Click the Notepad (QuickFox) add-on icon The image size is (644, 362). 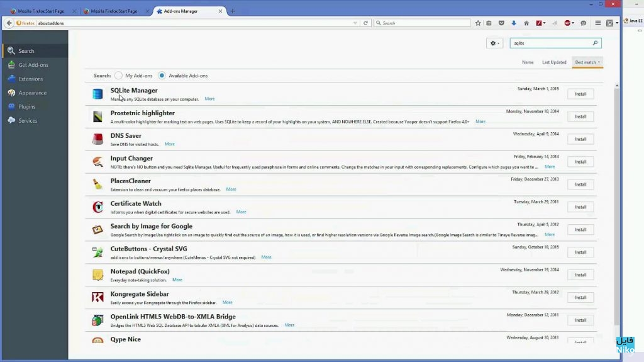[x=97, y=274]
